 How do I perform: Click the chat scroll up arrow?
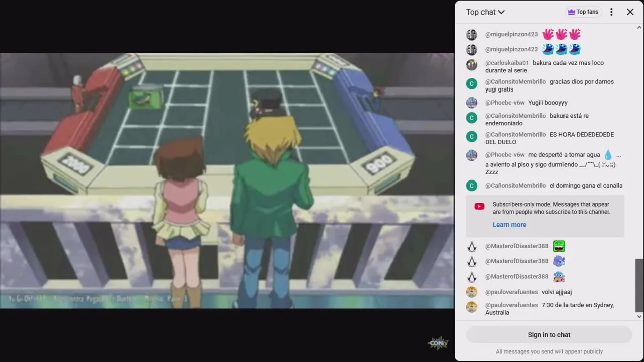[639, 27]
